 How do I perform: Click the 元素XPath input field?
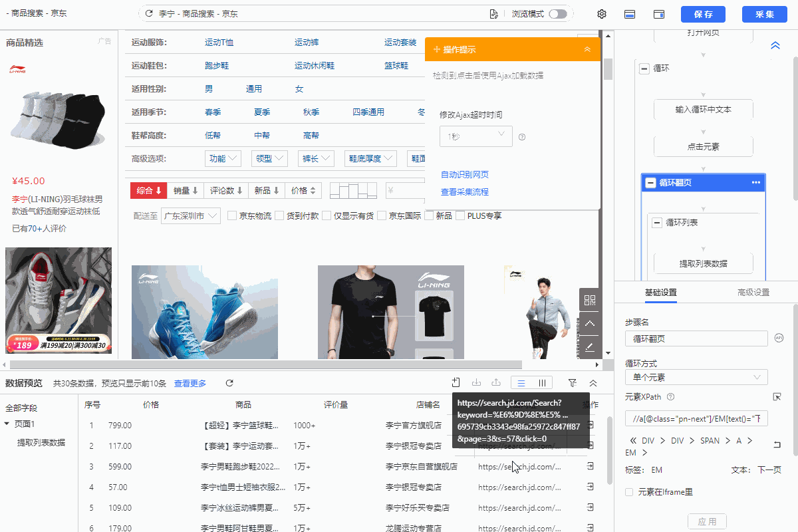(x=696, y=418)
